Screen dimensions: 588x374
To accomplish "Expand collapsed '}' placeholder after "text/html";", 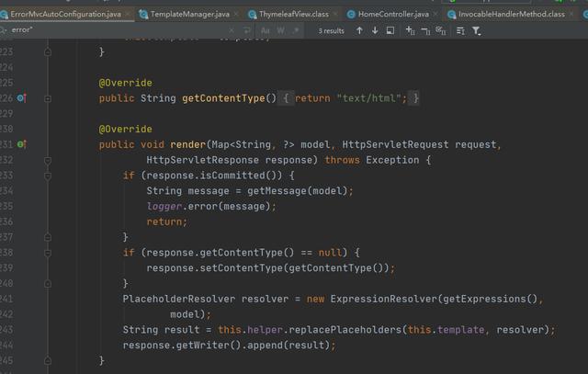I will coord(413,98).
